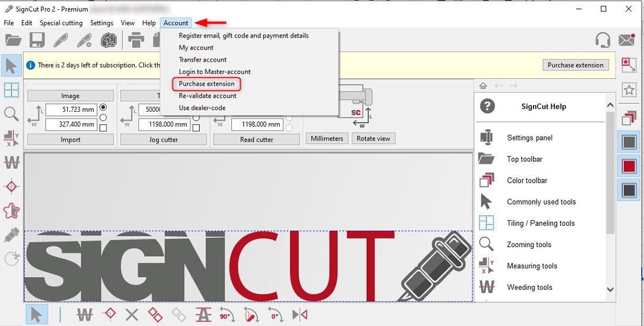Viewport: 644px width, 326px height.
Task: Click the Millimeters button
Action: [x=327, y=139]
